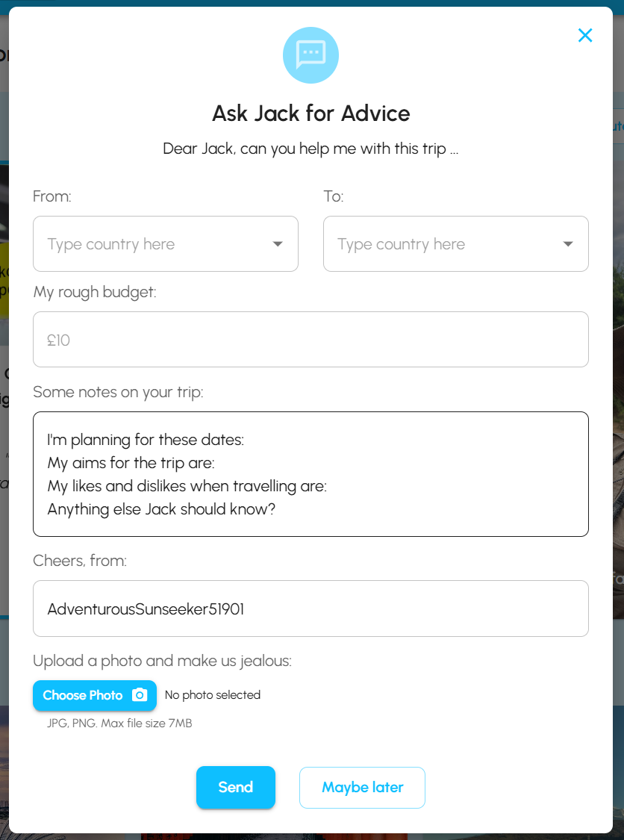Expand the To country dropdown arrow
The height and width of the screenshot is (840, 624).
pos(568,244)
